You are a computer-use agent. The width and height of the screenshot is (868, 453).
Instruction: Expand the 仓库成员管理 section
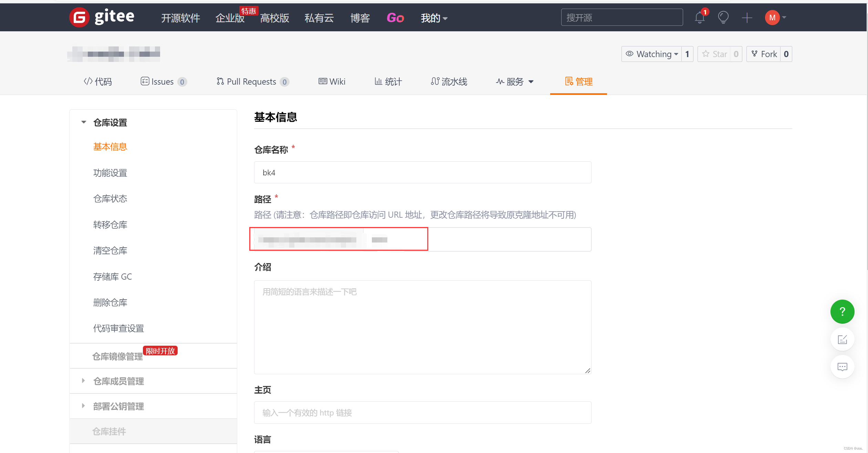point(118,380)
